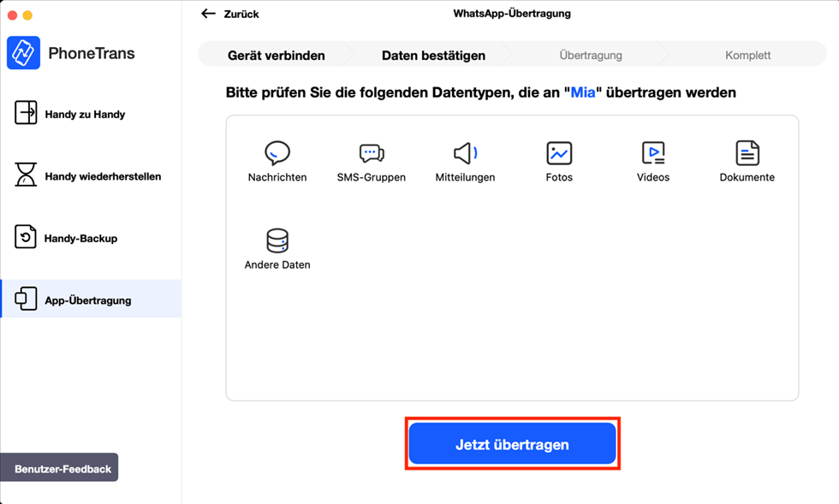Minimize window with yellow button
This screenshot has width=839, height=504.
point(27,15)
